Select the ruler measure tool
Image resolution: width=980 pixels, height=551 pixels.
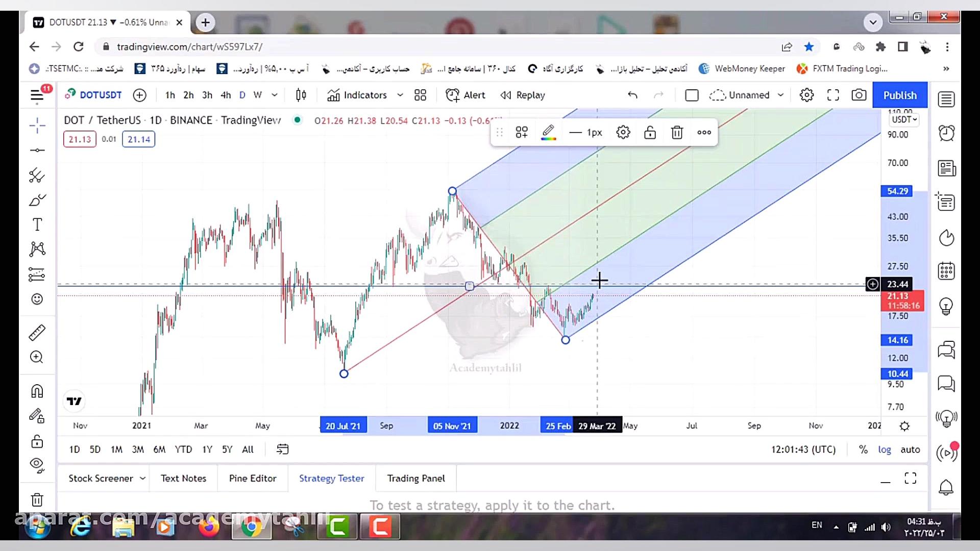click(x=37, y=333)
